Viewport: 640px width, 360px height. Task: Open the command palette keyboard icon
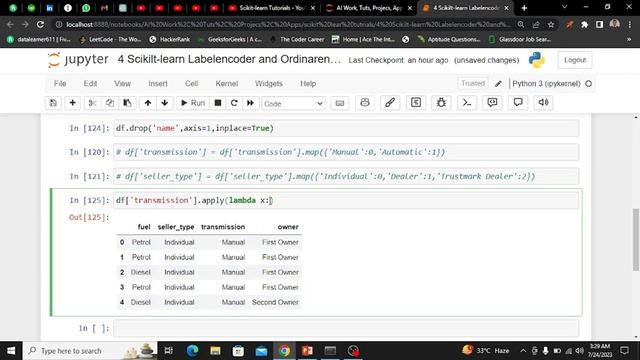(x=340, y=103)
